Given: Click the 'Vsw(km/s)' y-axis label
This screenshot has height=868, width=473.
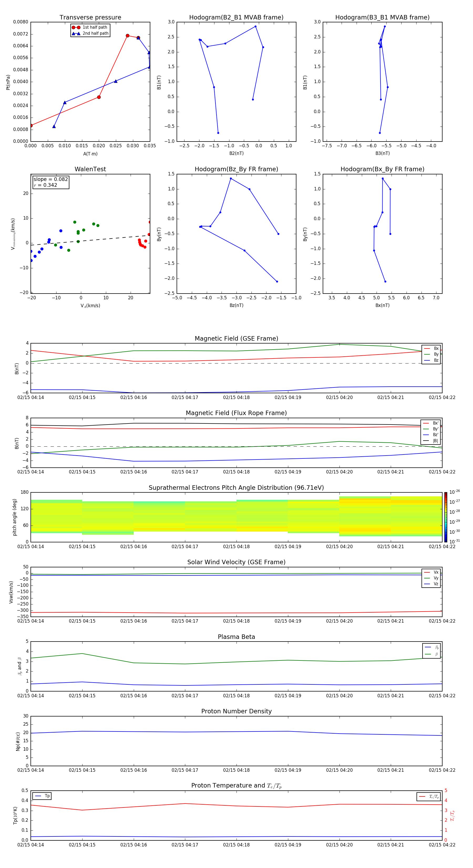Looking at the screenshot, I should (x=11, y=592).
